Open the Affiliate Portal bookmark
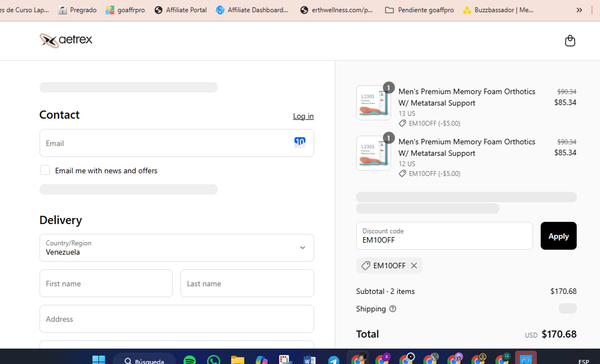Screen dimensions: 600x364 point(181,10)
